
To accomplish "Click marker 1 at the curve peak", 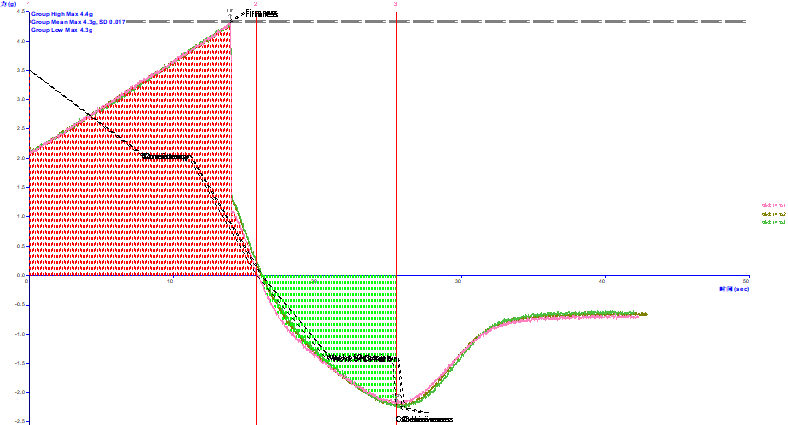I will point(230,11).
